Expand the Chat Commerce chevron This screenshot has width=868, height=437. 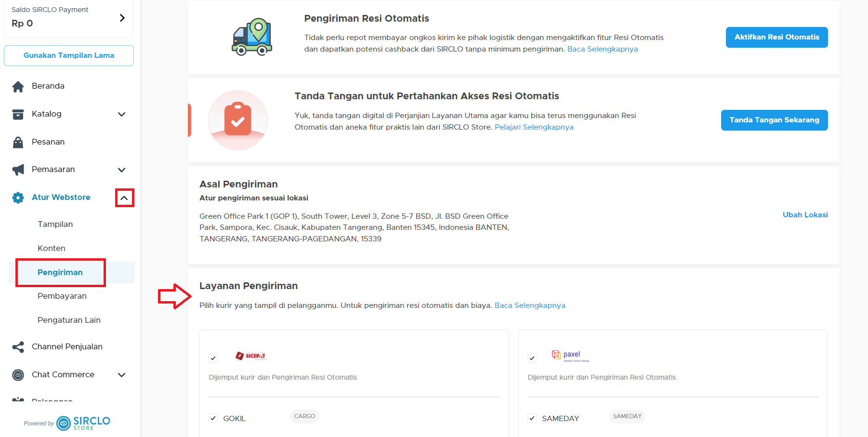click(x=122, y=375)
